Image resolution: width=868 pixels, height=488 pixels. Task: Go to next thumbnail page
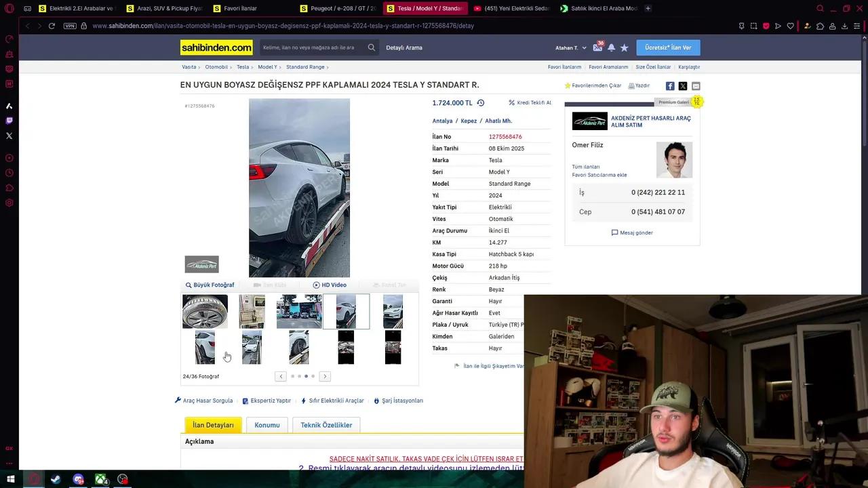coord(325,376)
